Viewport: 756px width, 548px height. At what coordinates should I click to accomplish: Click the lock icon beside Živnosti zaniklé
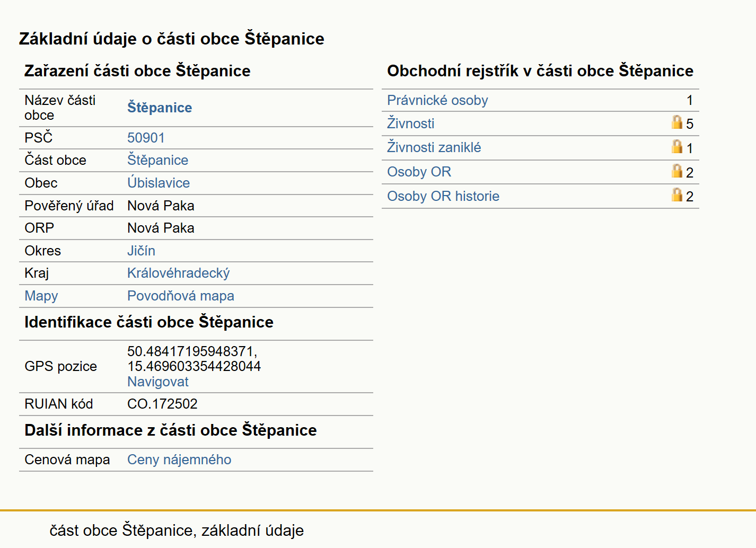(677, 147)
